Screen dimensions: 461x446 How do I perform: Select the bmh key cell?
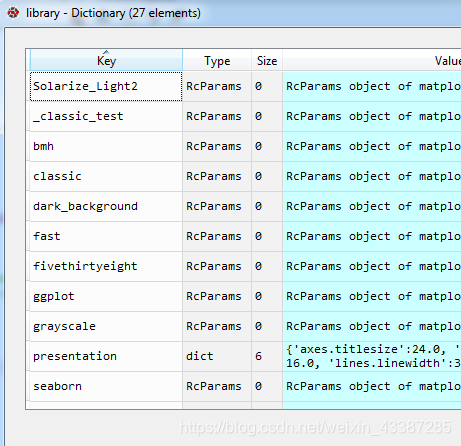click(x=106, y=146)
